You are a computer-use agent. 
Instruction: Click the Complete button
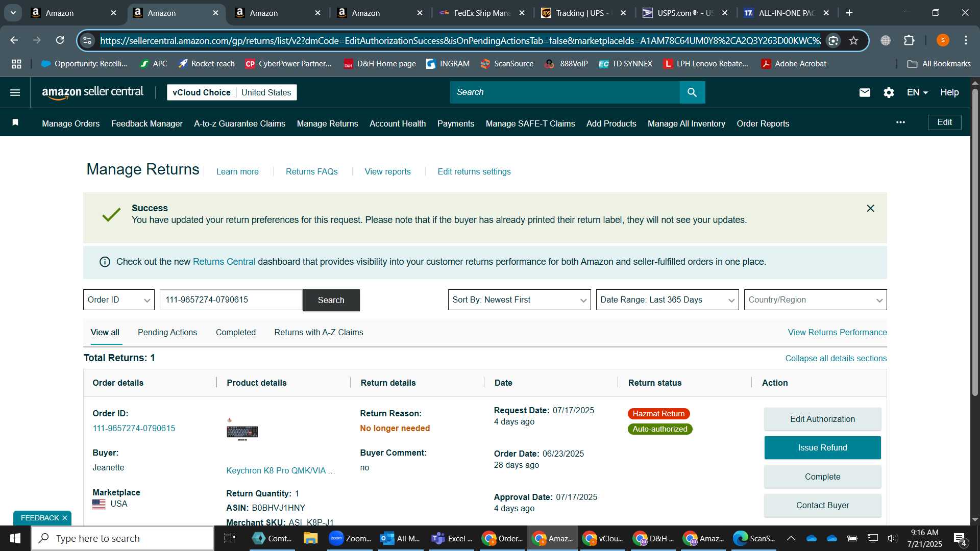822,477
